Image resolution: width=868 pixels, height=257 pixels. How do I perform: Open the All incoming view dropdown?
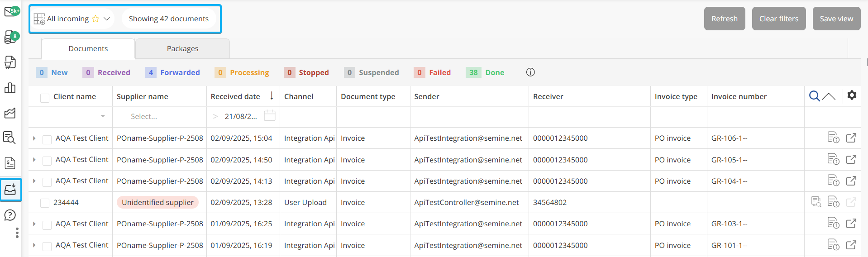[107, 19]
